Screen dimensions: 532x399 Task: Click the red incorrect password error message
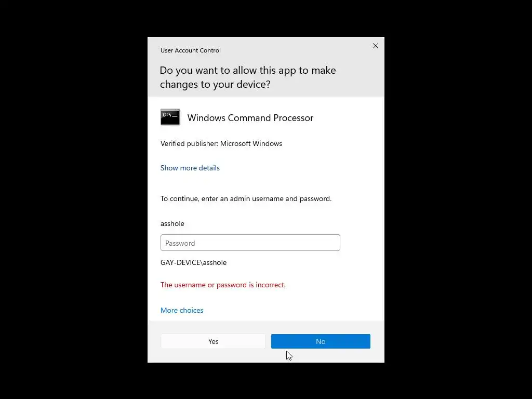(223, 285)
